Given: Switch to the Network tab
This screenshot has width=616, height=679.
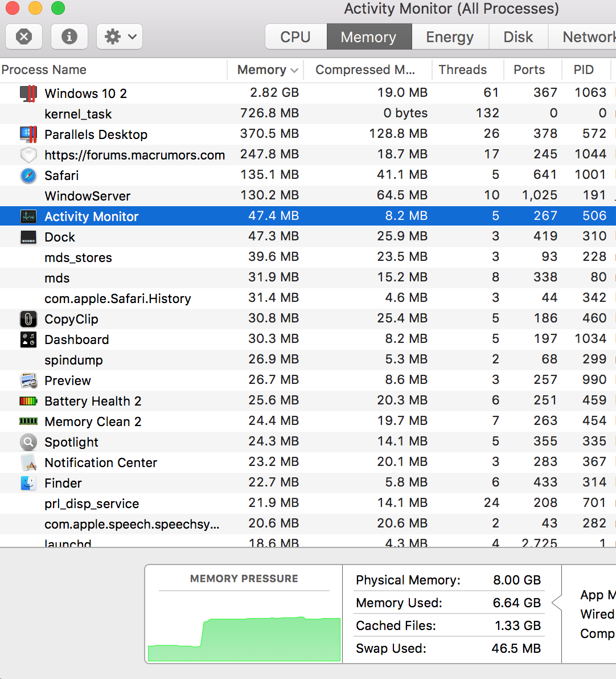Looking at the screenshot, I should pyautogui.click(x=582, y=37).
